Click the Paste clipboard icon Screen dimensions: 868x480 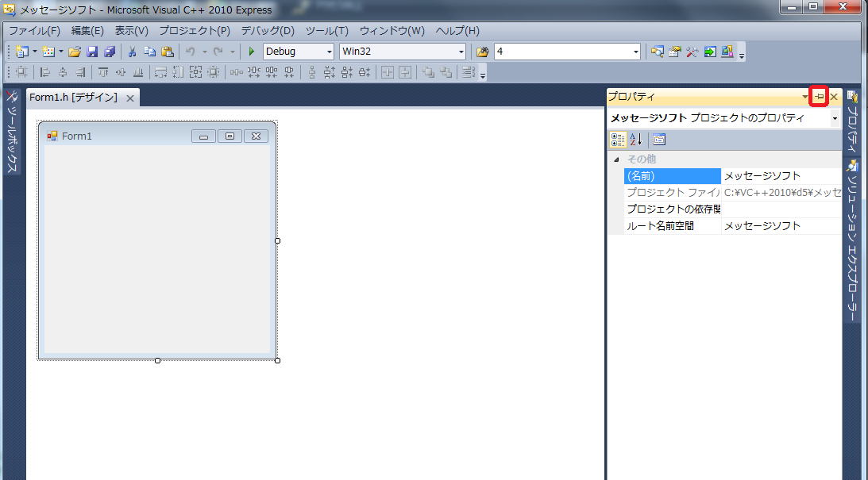167,52
